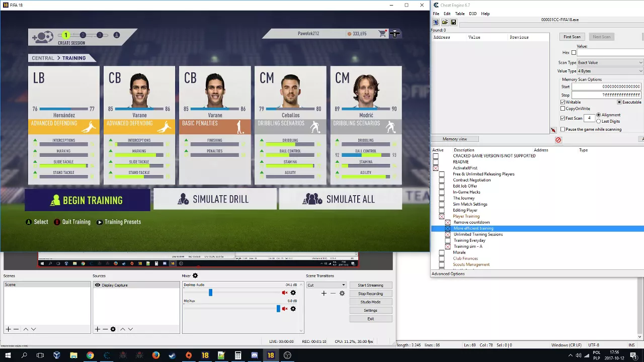Select the Last Digits radio button
644x362 pixels.
(599, 121)
